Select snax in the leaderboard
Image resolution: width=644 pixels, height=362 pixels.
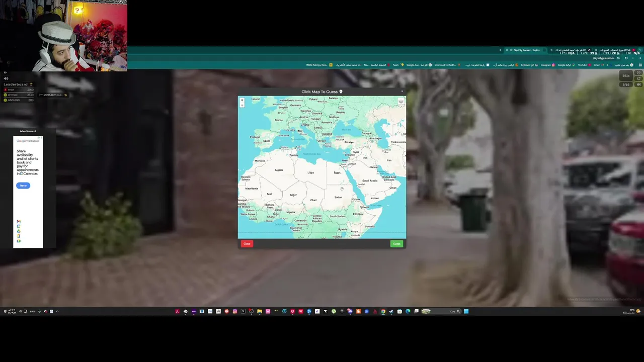click(19, 89)
